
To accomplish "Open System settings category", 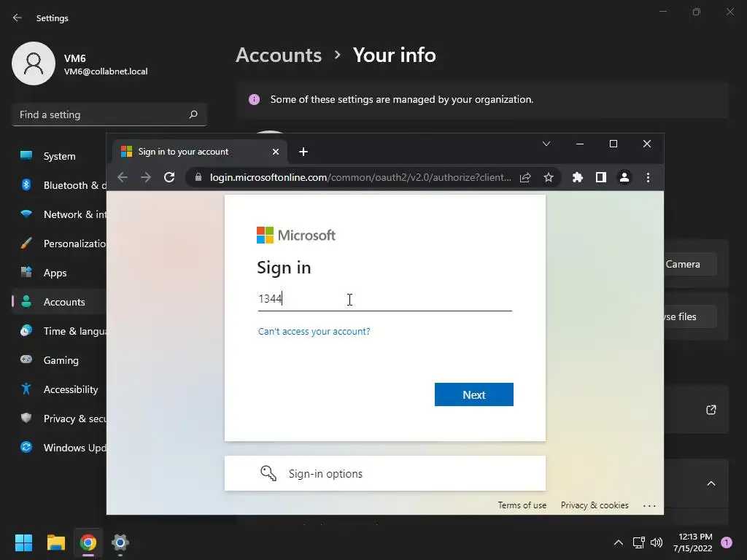I will [x=59, y=156].
